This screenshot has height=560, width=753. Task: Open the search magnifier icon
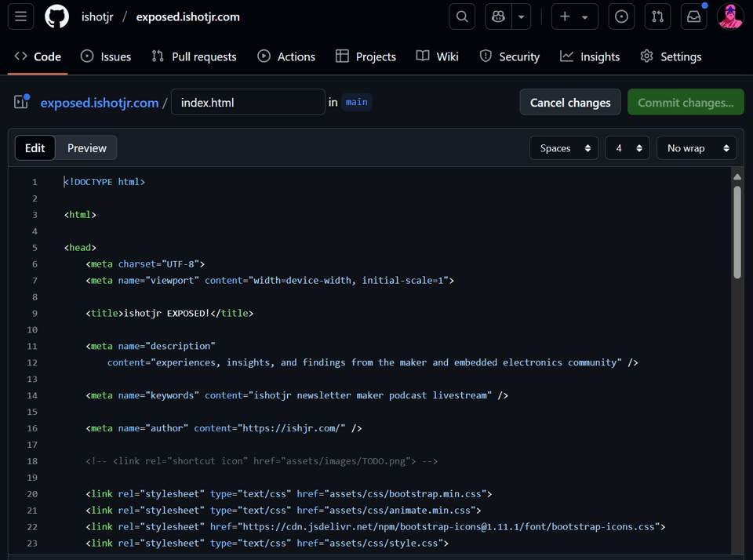click(x=462, y=16)
